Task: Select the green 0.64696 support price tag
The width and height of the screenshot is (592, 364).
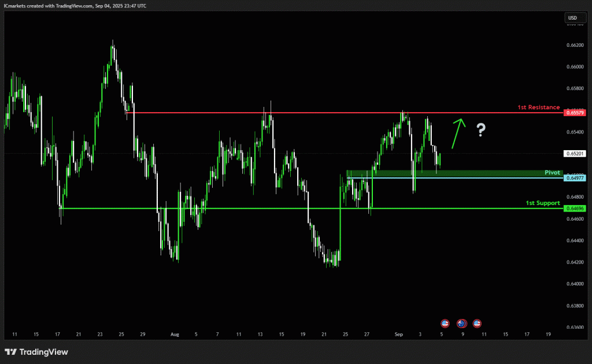Action: (575, 208)
